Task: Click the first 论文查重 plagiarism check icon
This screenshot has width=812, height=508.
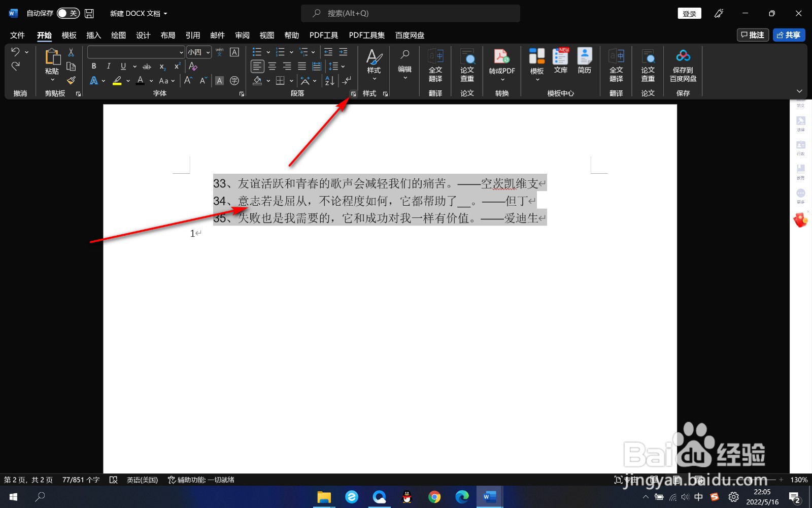Action: [x=467, y=66]
